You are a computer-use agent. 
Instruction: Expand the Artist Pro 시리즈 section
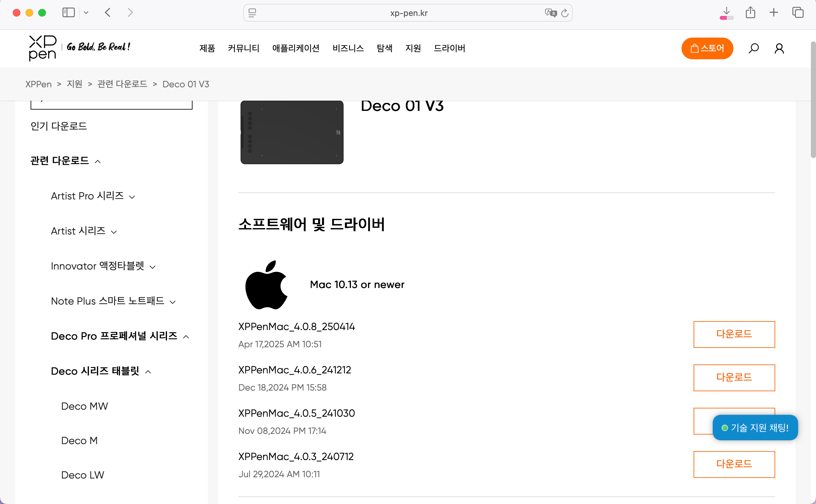tap(93, 196)
